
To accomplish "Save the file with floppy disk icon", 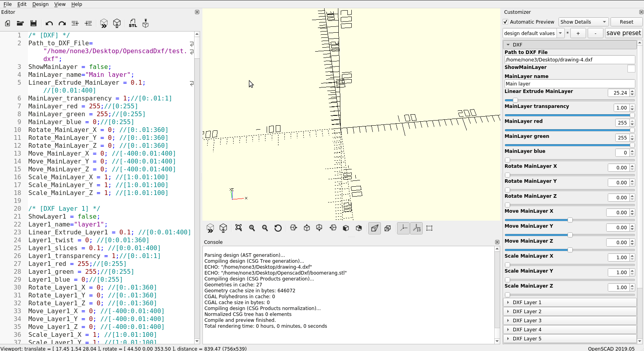I will pyautogui.click(x=33, y=24).
